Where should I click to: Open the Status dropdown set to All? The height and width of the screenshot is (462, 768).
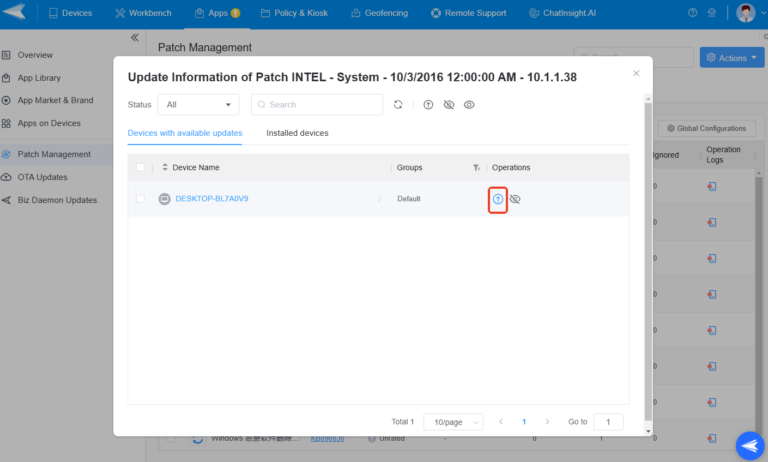pyautogui.click(x=198, y=104)
